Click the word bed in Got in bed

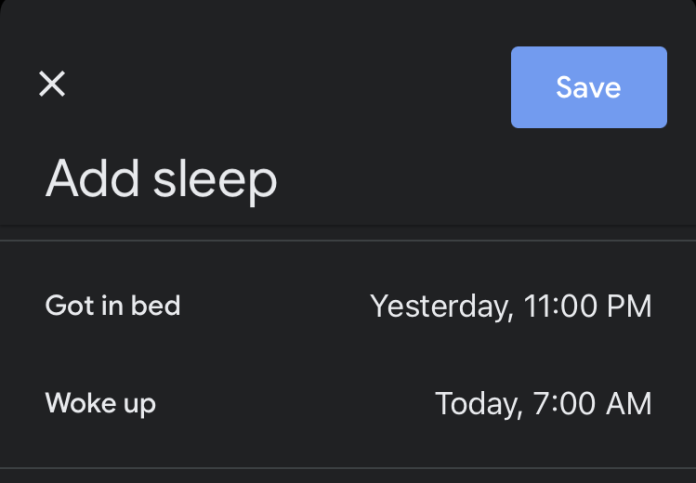click(x=158, y=305)
